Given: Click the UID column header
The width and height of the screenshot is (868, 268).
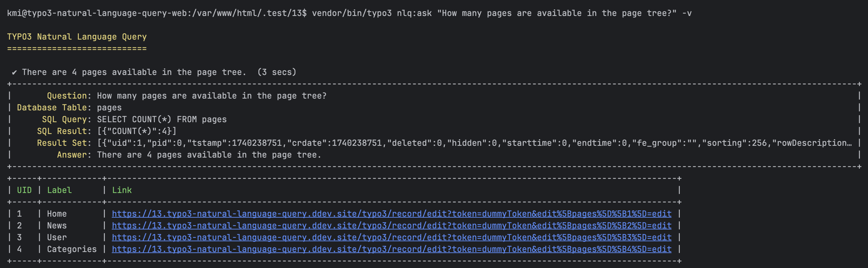Looking at the screenshot, I should pos(24,190).
